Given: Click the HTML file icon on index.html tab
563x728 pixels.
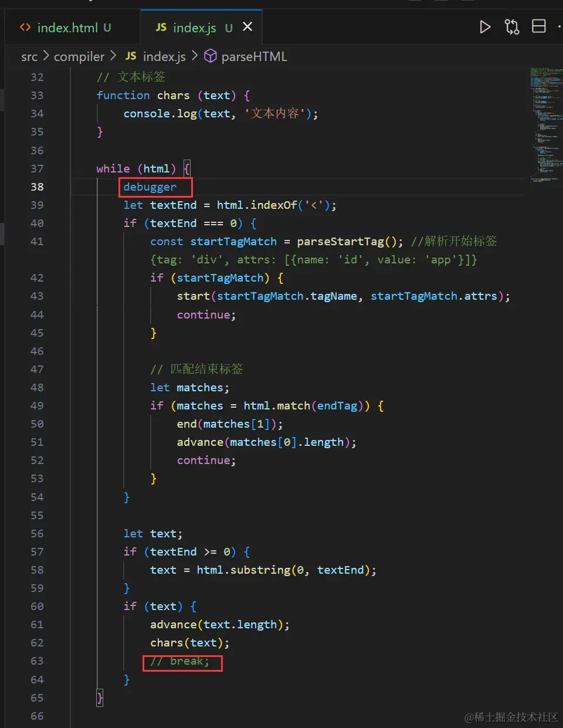Looking at the screenshot, I should coord(25,28).
